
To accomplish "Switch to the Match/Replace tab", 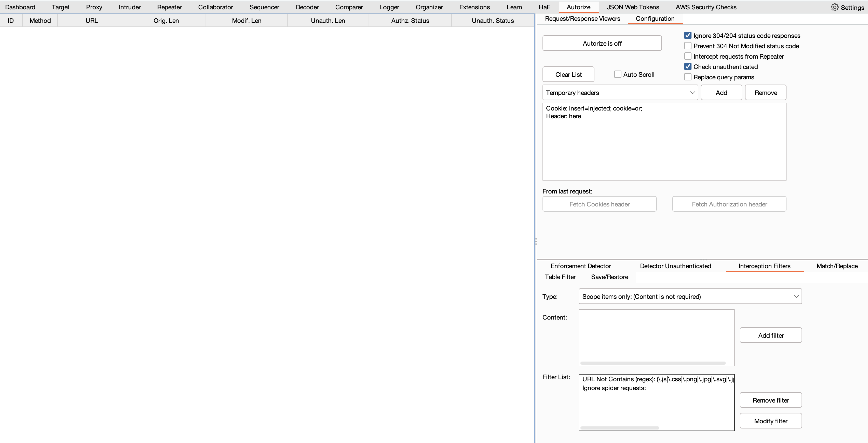I will (x=837, y=266).
